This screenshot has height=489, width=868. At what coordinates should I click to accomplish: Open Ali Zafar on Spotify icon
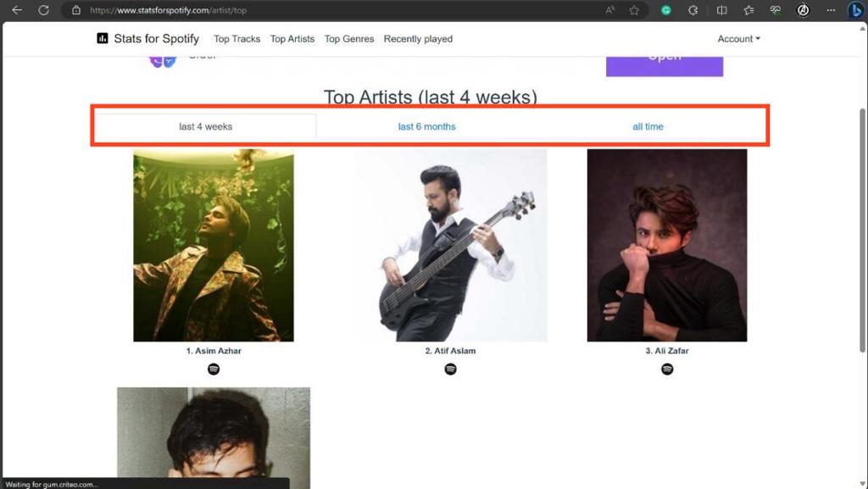[667, 369]
